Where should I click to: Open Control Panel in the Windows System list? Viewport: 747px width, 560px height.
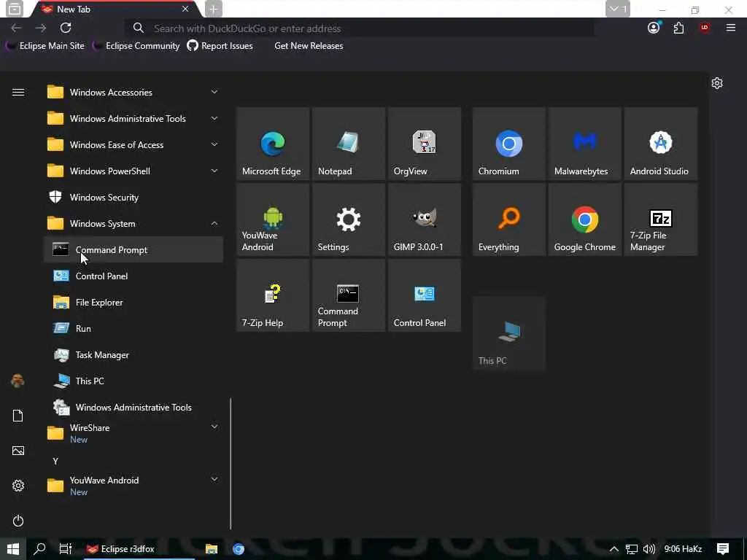coord(133,276)
